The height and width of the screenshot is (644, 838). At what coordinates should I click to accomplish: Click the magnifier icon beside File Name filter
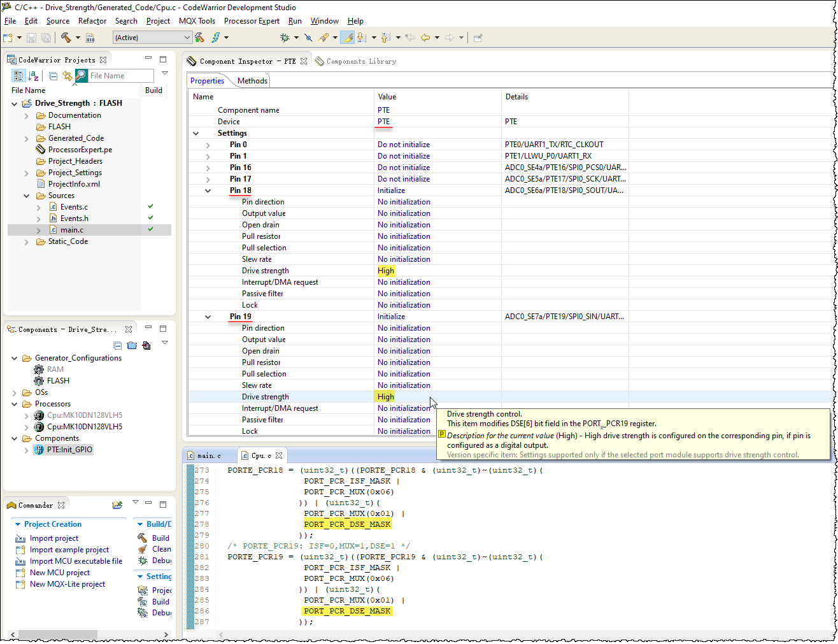coord(81,76)
